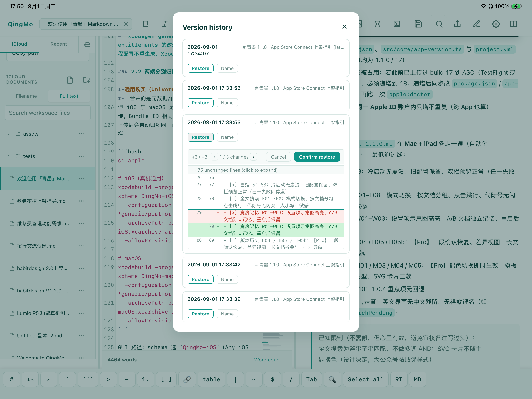Viewport: 532px width, 399px height.
Task: Tap Select all shortcut key
Action: coord(366,379)
